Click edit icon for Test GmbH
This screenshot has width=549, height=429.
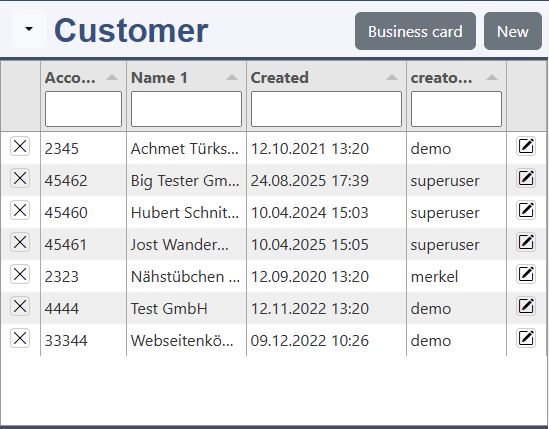pyautogui.click(x=526, y=306)
